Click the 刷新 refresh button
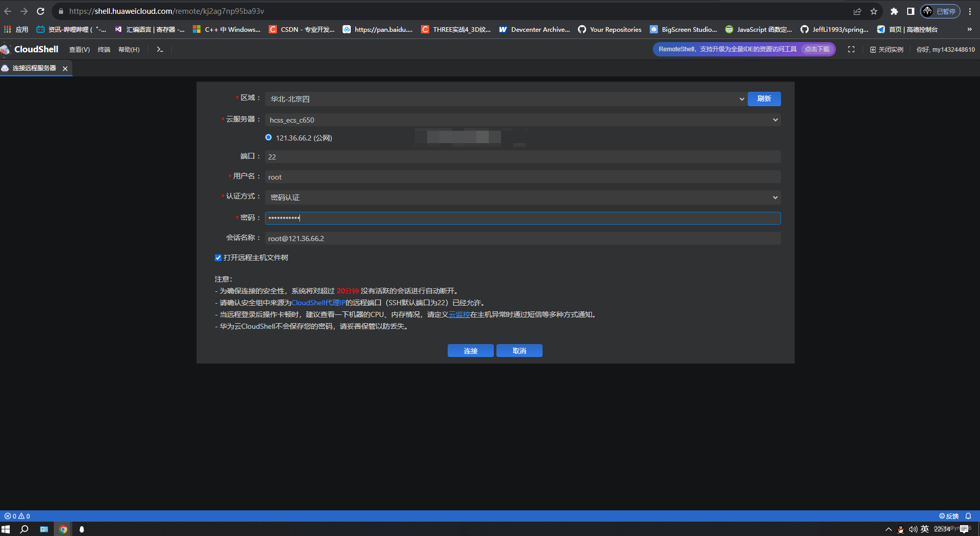 tap(764, 99)
